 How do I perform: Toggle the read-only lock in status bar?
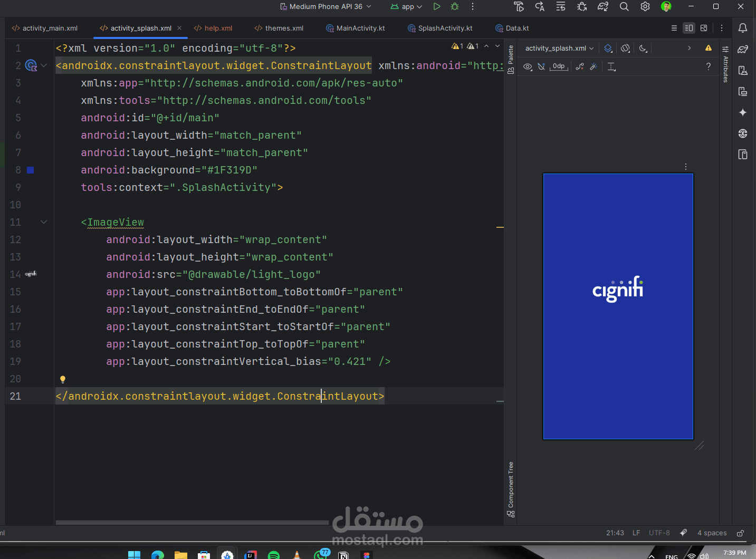pyautogui.click(x=740, y=533)
